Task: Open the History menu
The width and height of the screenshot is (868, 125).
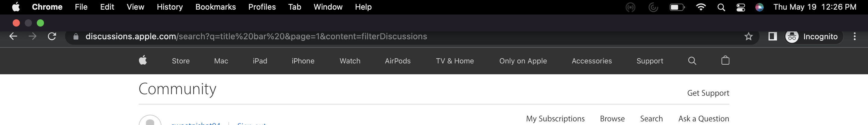Action: [169, 7]
